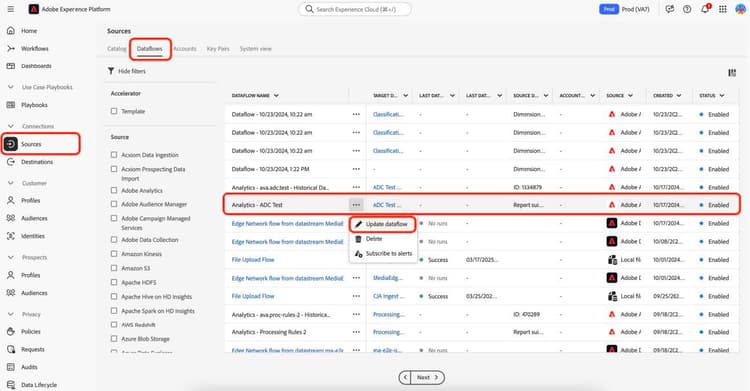The width and height of the screenshot is (750, 391).
Task: Open Created column header dropdown
Action: (x=679, y=96)
